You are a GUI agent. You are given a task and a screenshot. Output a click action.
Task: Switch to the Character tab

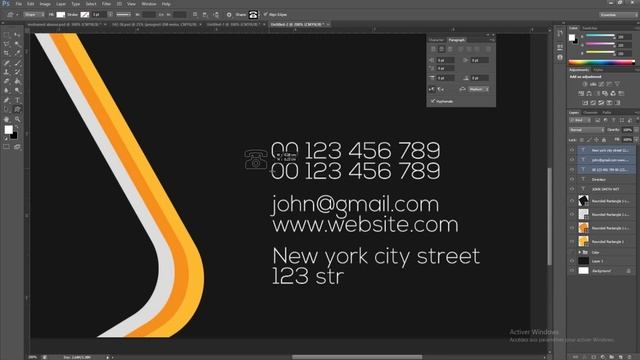(436, 40)
